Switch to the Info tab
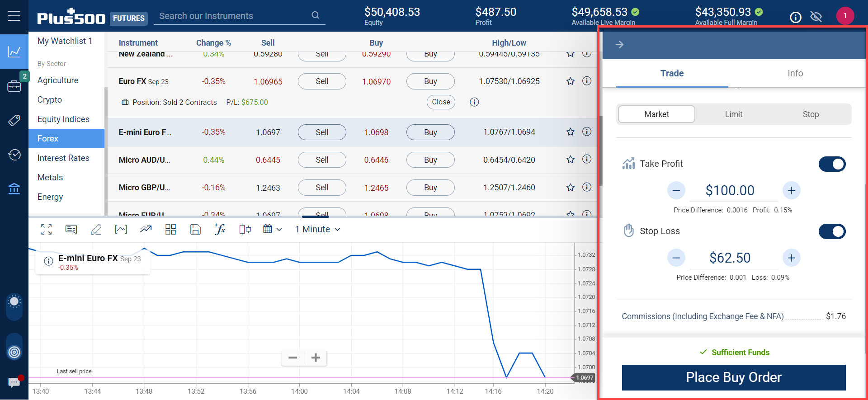Viewport: 868px width, 400px height. [x=795, y=73]
